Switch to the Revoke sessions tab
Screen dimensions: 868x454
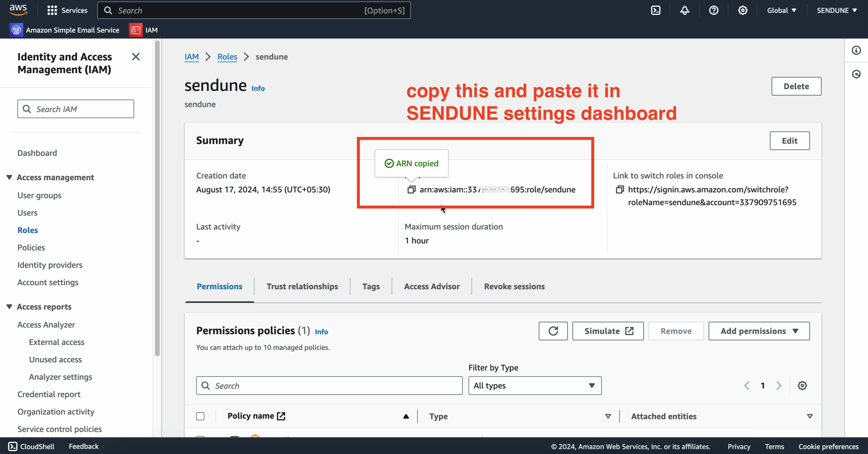coord(514,287)
